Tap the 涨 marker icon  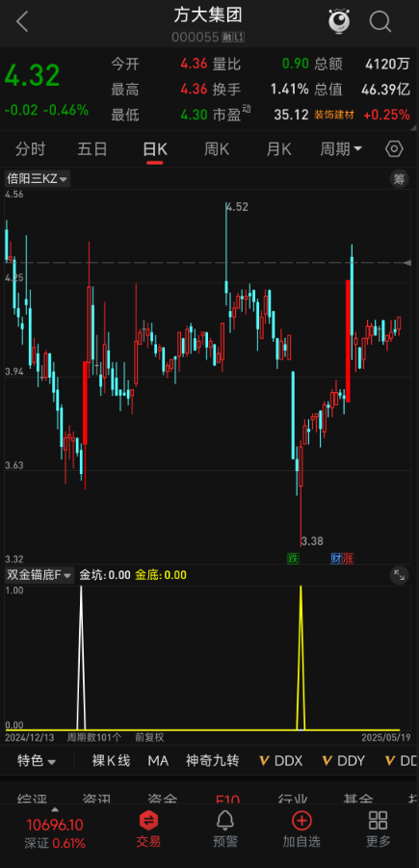click(348, 558)
